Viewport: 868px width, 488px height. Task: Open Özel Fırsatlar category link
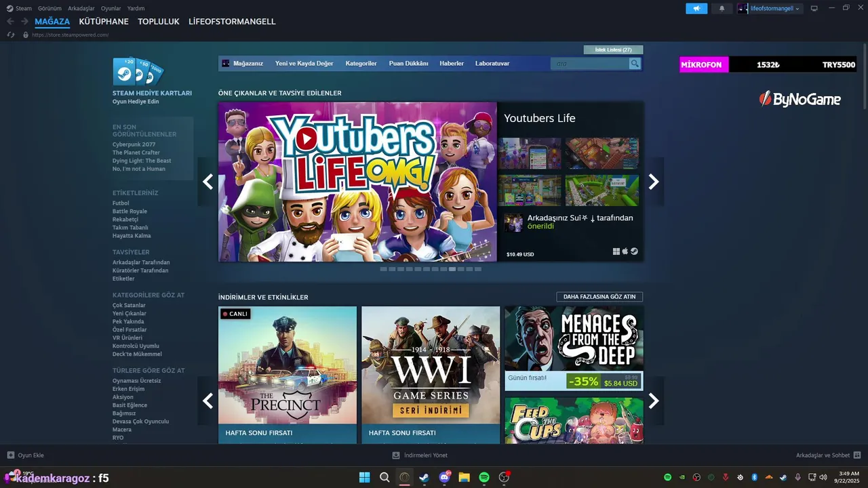pyautogui.click(x=130, y=329)
